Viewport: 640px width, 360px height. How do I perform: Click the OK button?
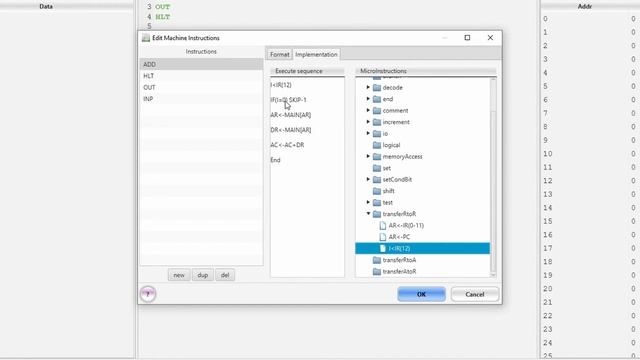(421, 294)
